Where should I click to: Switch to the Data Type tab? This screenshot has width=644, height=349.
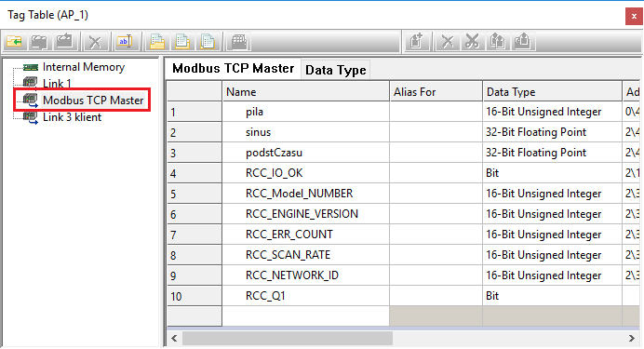pyautogui.click(x=336, y=70)
